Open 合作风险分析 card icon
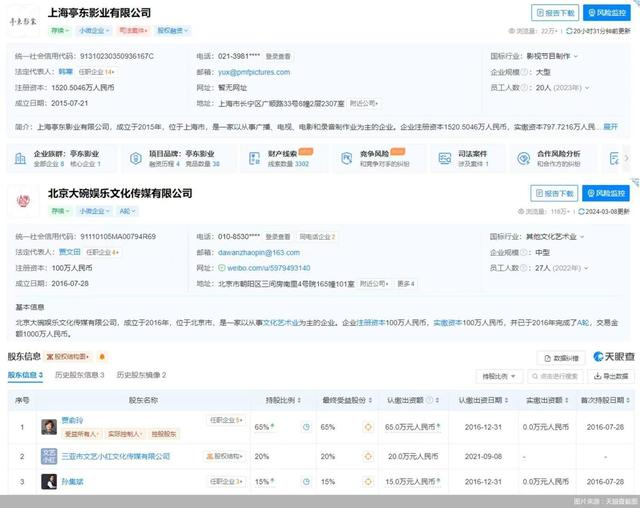Image resolution: width=640 pixels, height=508 pixels. (524, 158)
